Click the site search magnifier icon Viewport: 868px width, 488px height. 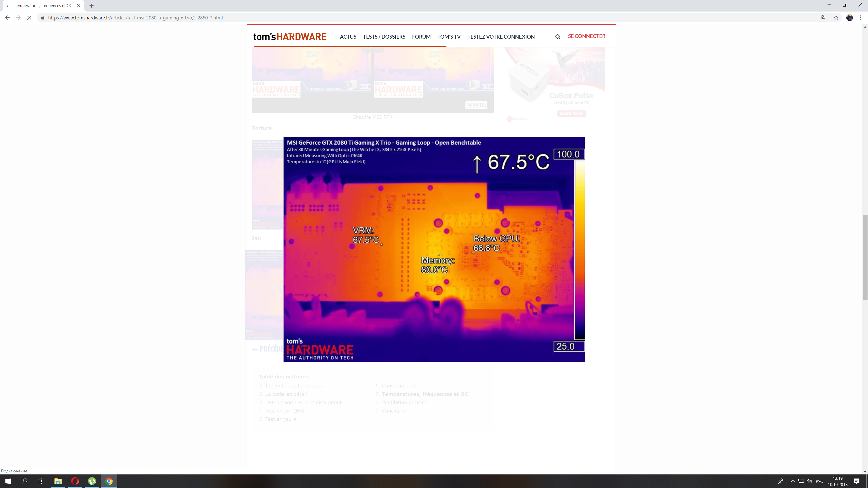coord(558,37)
